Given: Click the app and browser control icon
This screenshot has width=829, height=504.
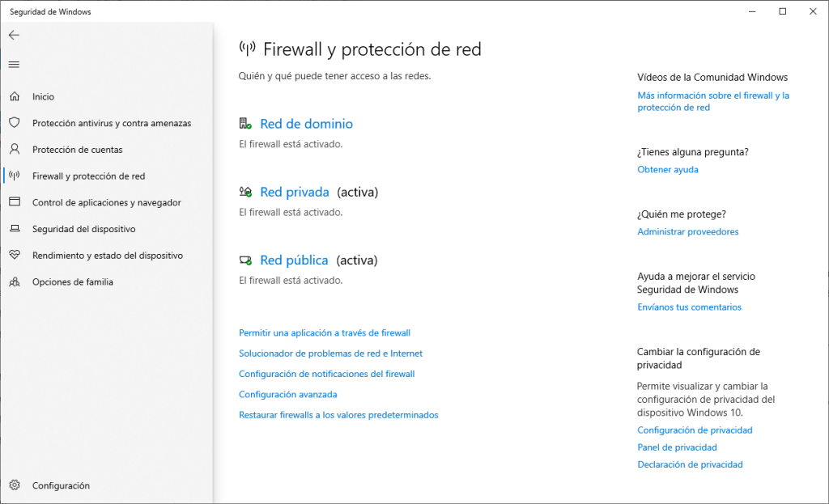Looking at the screenshot, I should click(x=14, y=202).
